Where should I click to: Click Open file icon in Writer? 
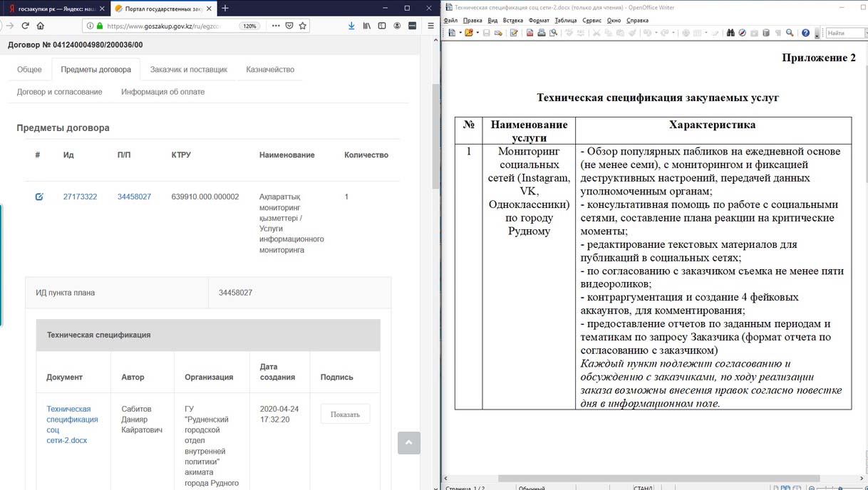pyautogui.click(x=469, y=33)
